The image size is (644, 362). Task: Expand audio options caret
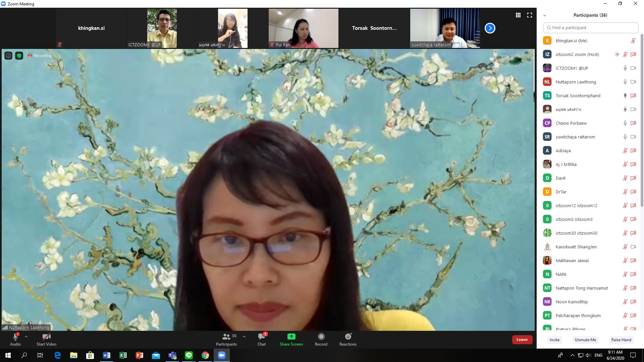[26, 337]
